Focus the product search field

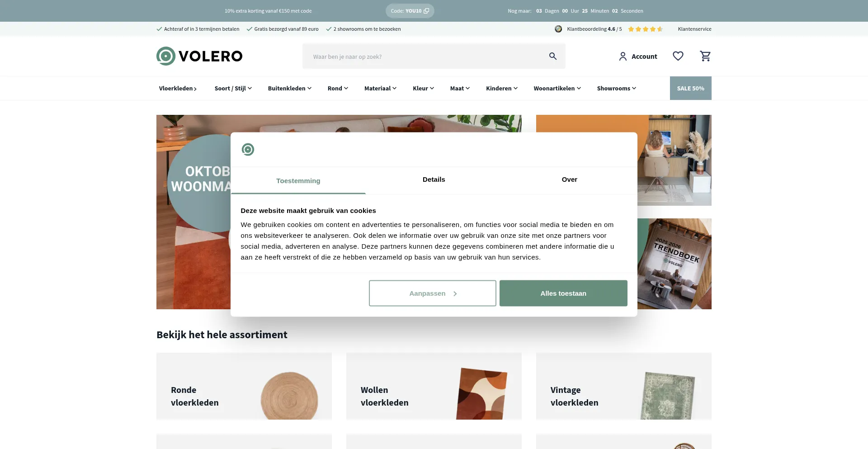click(425, 57)
